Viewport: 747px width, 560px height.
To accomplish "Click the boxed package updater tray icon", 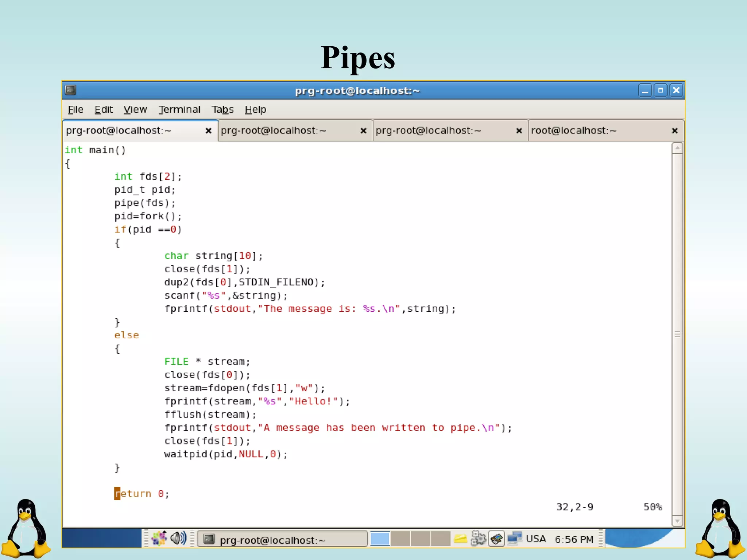I will pyautogui.click(x=496, y=538).
